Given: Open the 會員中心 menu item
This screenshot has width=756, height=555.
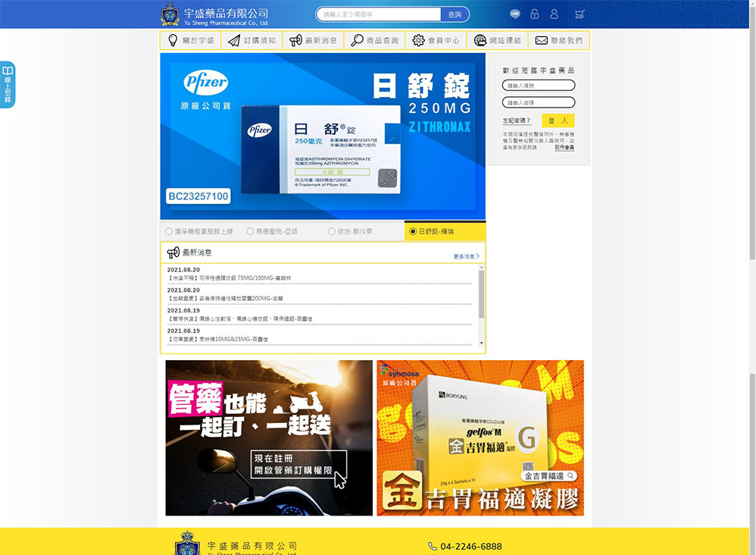Looking at the screenshot, I should click(436, 40).
